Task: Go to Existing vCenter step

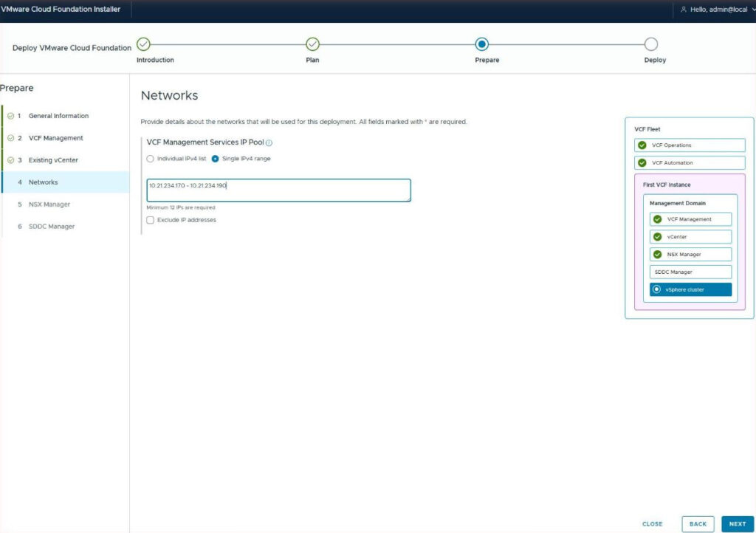Action: point(53,160)
